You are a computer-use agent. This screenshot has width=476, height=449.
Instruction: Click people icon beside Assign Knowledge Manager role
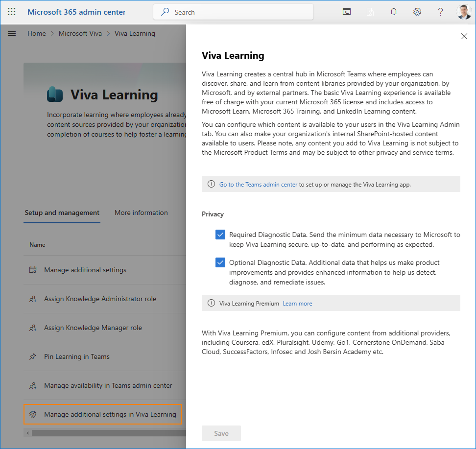coord(33,328)
